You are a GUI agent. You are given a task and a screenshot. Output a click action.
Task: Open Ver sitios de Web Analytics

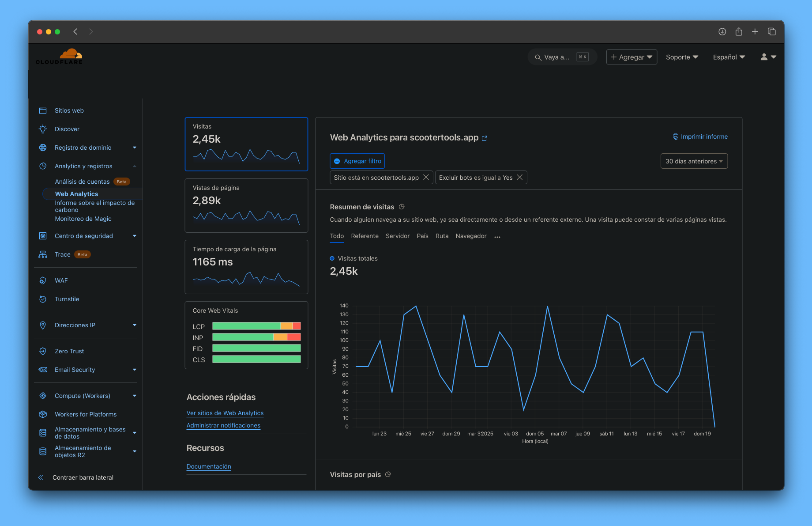point(225,413)
